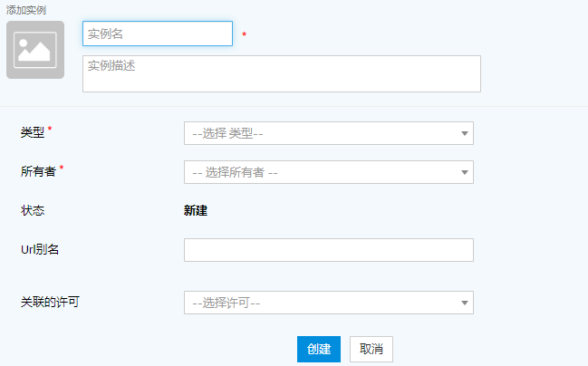Image resolution: width=588 pixels, height=366 pixels.
Task: Click the instance image placeholder icon
Action: tap(35, 50)
